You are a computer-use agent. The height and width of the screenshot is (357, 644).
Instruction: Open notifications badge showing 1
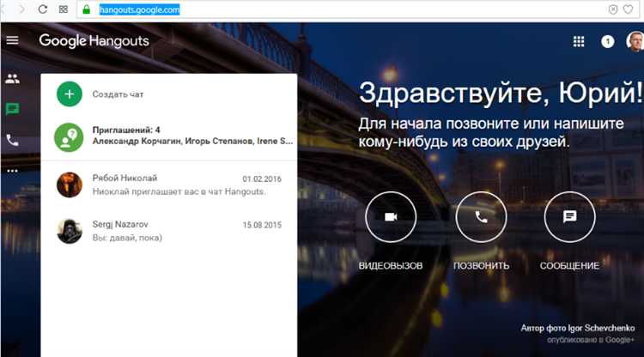pyautogui.click(x=607, y=41)
